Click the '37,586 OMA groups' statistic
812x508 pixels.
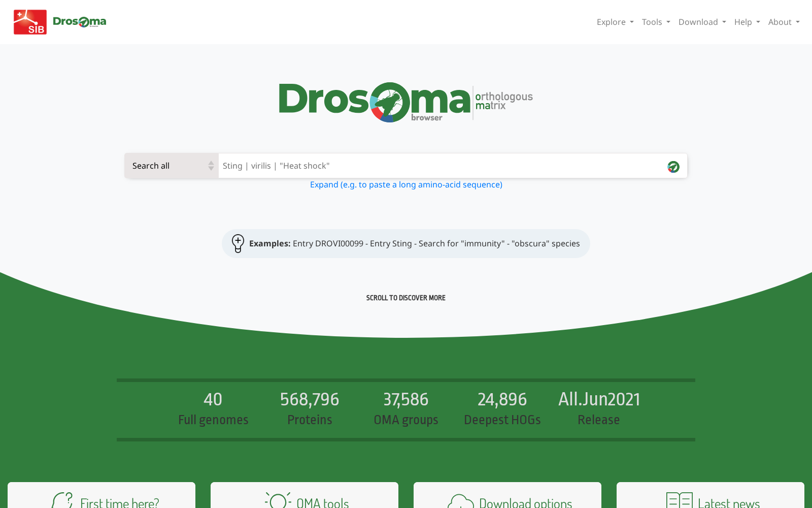[406, 409]
